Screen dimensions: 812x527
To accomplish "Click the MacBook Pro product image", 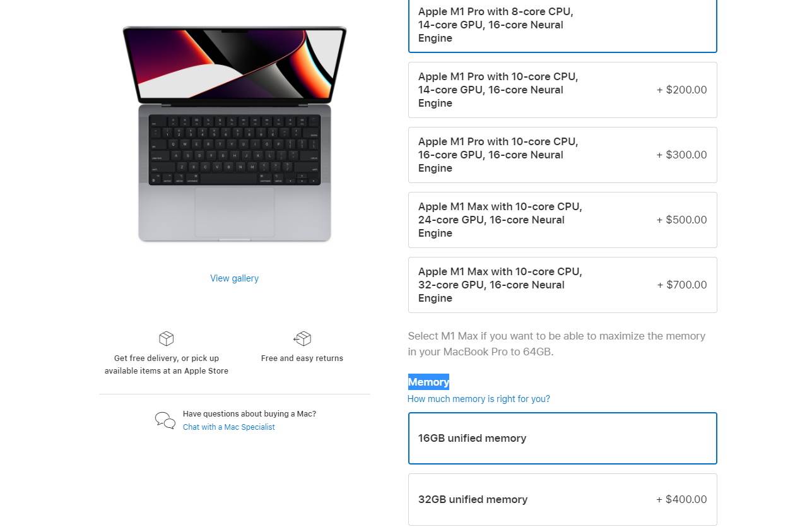I will coord(235,134).
